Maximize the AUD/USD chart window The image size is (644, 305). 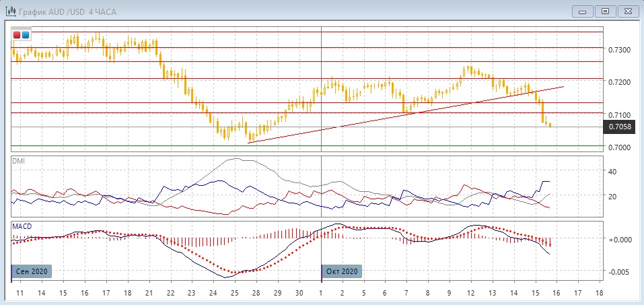606,11
